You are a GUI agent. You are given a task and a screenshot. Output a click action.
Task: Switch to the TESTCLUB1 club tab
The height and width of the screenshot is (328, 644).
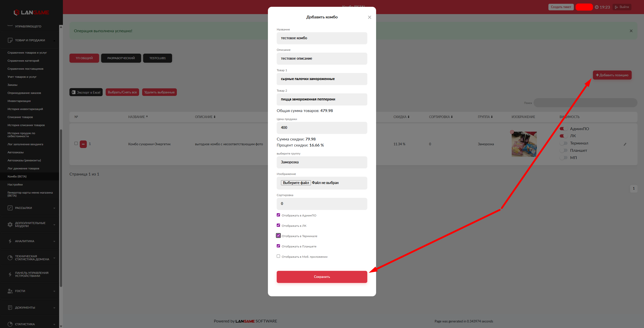click(157, 58)
